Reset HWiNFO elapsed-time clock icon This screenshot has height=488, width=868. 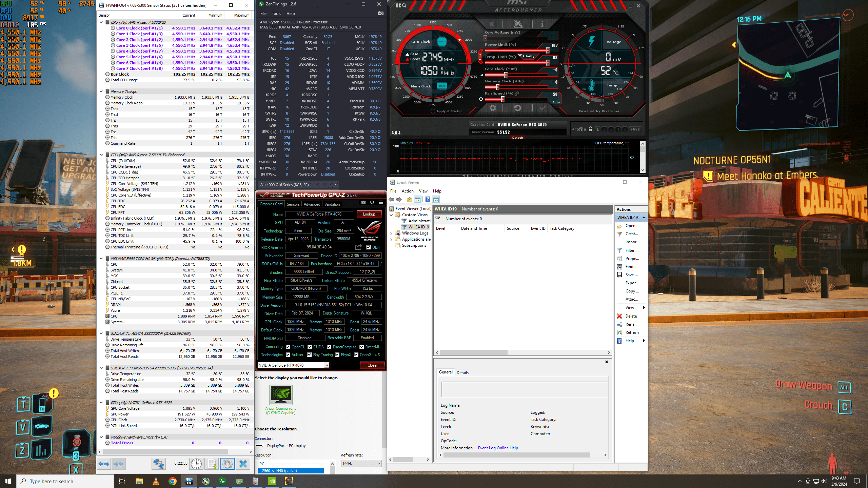[x=196, y=464]
